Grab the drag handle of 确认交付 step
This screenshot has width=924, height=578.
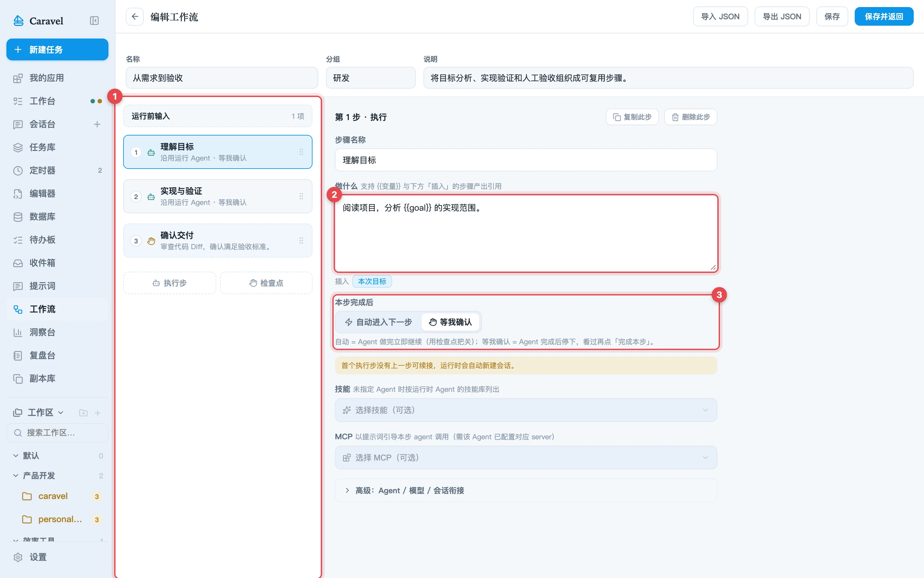[301, 241]
